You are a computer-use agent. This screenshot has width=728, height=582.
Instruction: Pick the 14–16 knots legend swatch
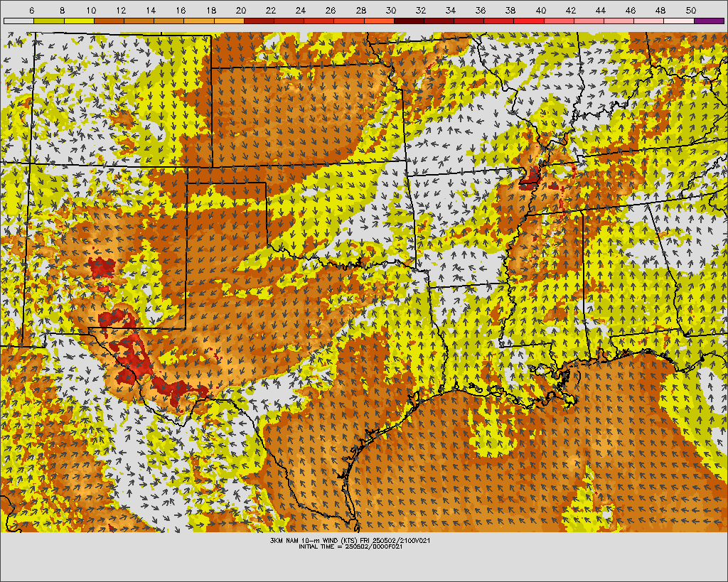click(x=169, y=21)
